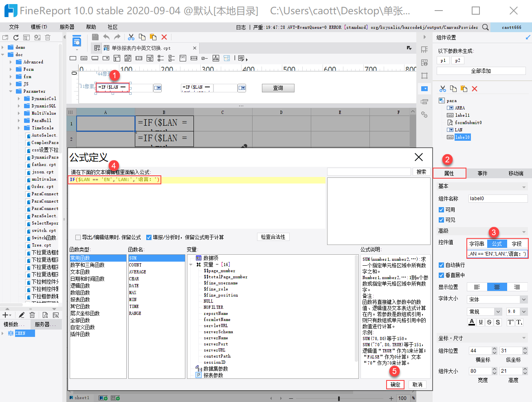This screenshot has width=532, height=402.
Task: Open the 帮助 menu
Action: 91,27
